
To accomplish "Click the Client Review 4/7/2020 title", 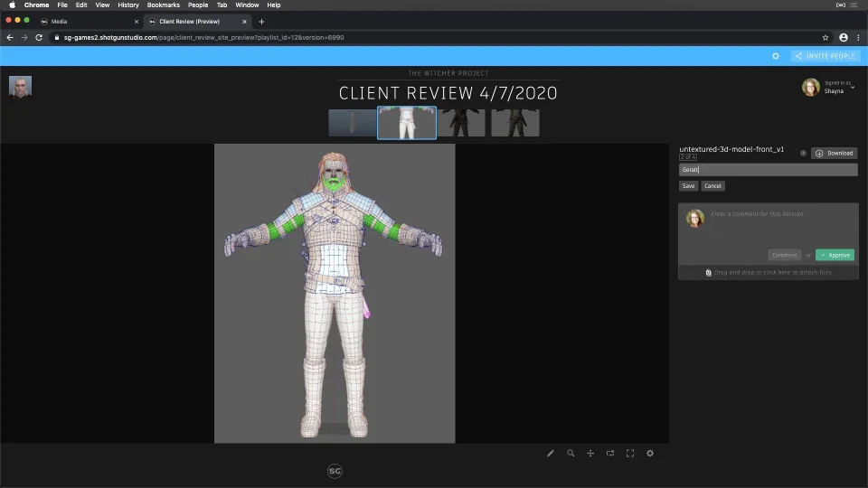I will click(448, 93).
